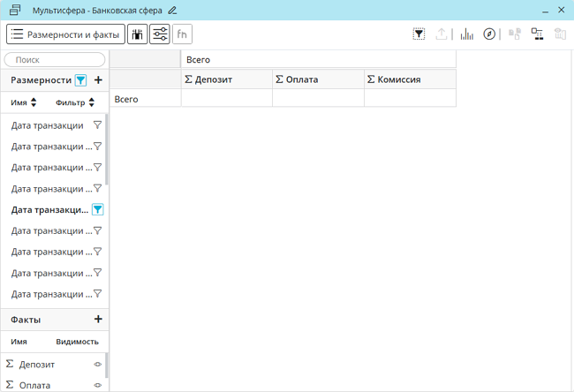Toggle the active filter on bold Дата транзакции
Screen dimensions: 574x392
98,210
